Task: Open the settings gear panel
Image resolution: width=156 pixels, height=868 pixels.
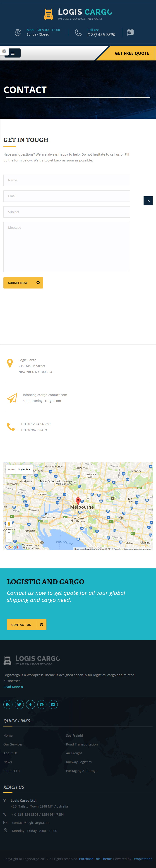Action: click(4, 51)
